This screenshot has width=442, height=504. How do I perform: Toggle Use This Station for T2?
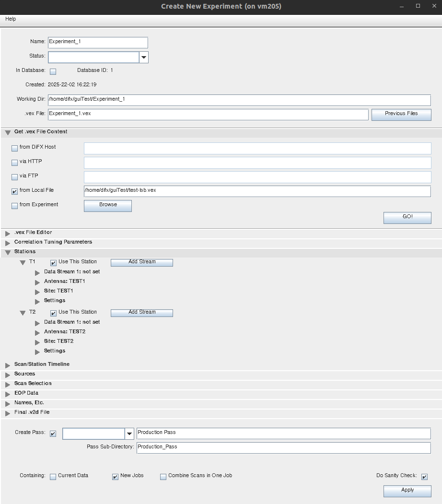pyautogui.click(x=54, y=313)
